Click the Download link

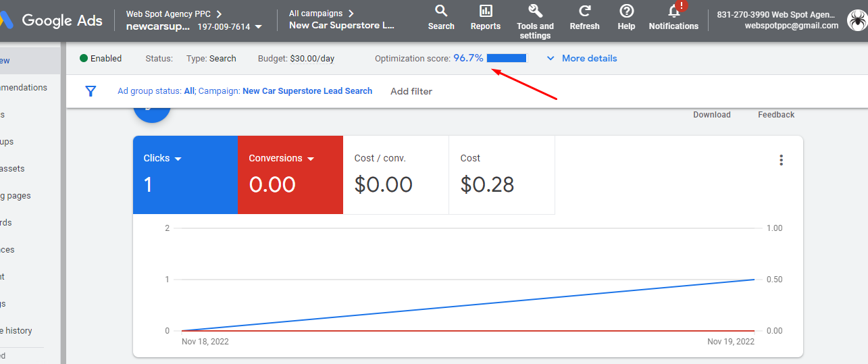pyautogui.click(x=712, y=115)
